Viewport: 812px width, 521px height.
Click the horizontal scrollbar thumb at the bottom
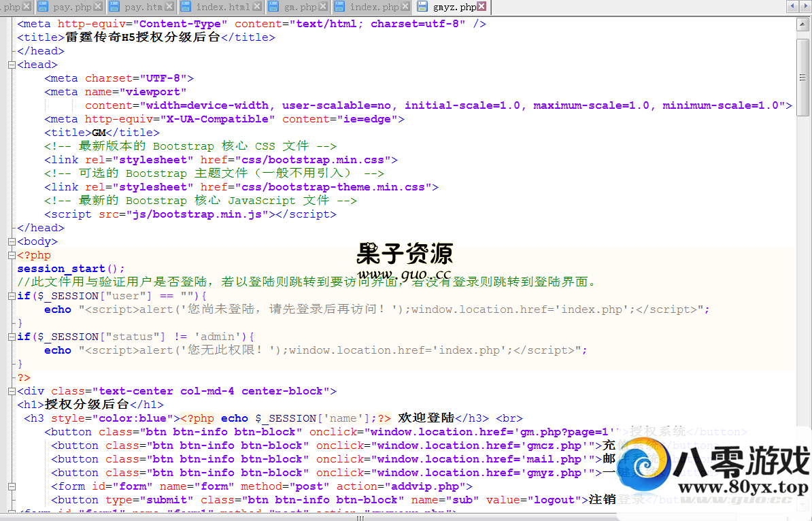point(360,518)
